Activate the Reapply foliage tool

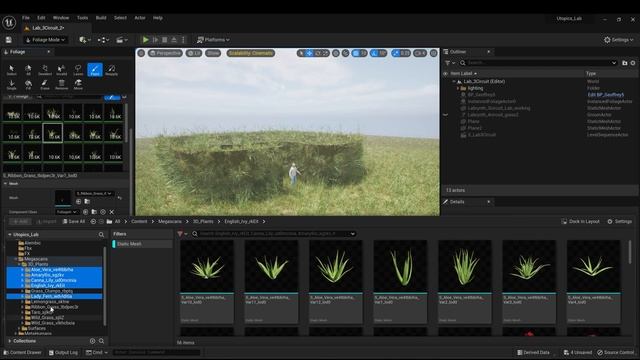pyautogui.click(x=111, y=70)
